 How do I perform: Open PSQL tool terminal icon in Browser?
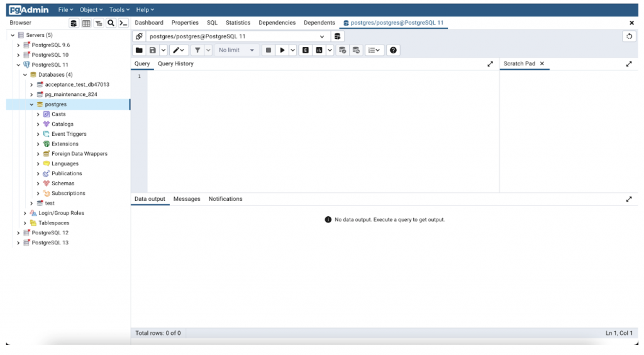123,23
